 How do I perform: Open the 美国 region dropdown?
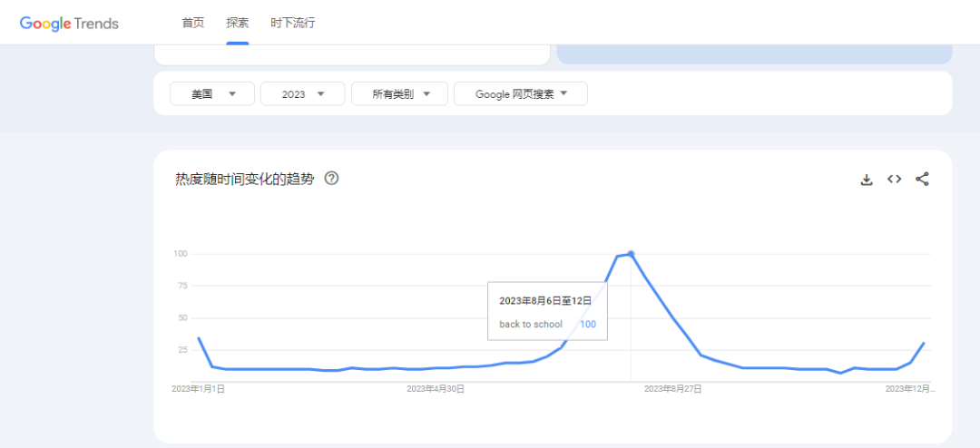click(212, 93)
